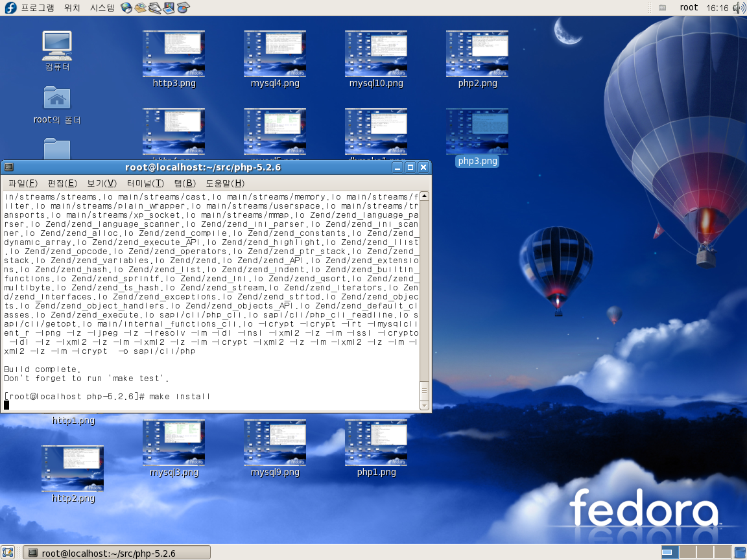This screenshot has width=747, height=560.
Task: Open the presentation app launcher icon
Action: [x=169, y=8]
